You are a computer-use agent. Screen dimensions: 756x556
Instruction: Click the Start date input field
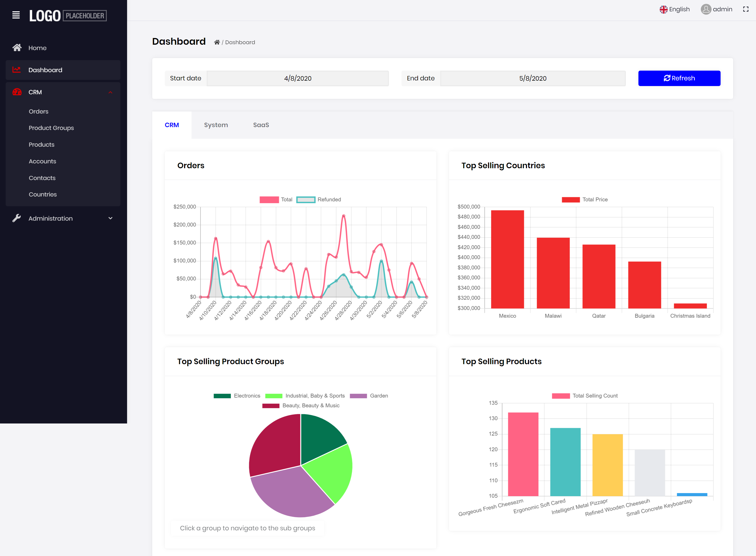(298, 78)
